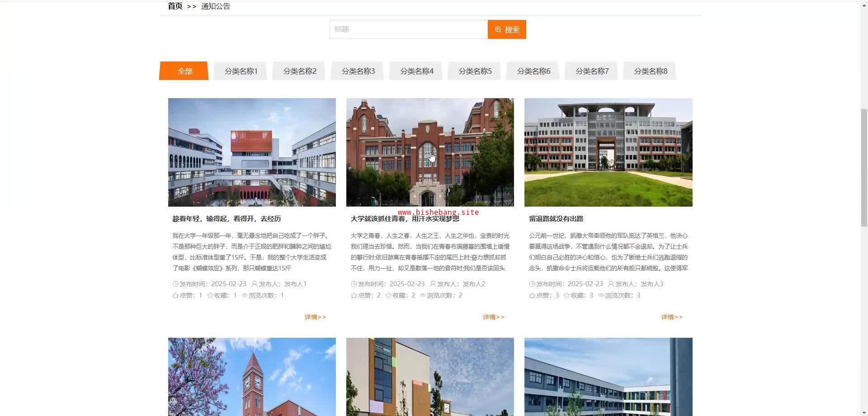Click thumbs-up icon on 发布人3 card
The height and width of the screenshot is (416, 868).
[532, 295]
